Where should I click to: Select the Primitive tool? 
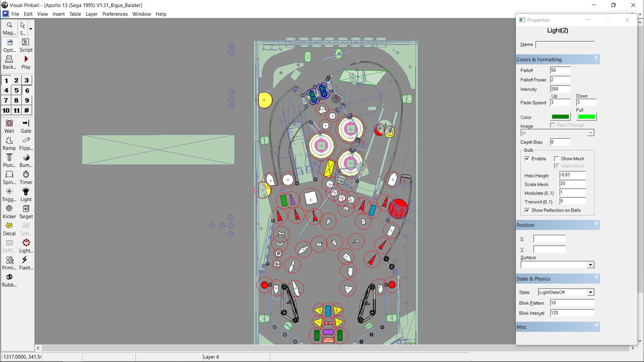pos(9,263)
